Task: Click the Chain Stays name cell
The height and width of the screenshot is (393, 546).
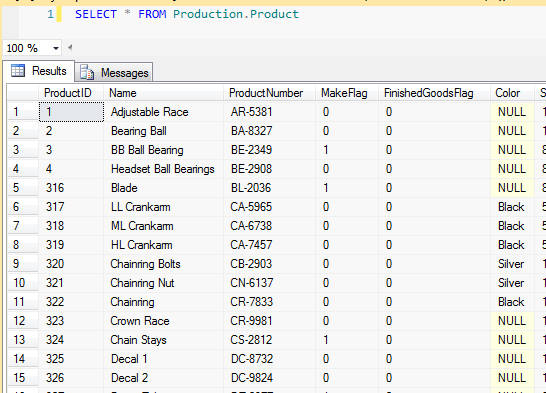Action: click(x=163, y=340)
